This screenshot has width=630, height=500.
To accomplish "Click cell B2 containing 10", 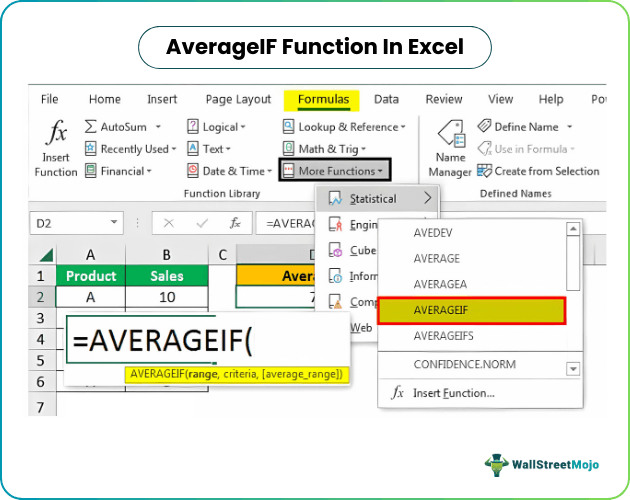I will click(x=167, y=297).
